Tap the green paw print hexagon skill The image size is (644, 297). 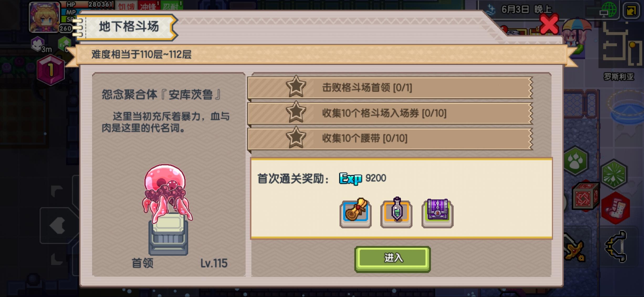click(575, 160)
